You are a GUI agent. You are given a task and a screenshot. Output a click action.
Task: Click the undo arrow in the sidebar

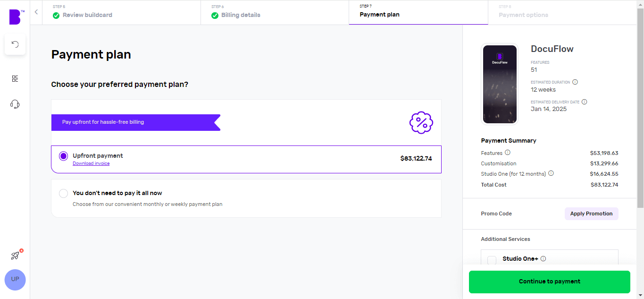click(x=15, y=44)
